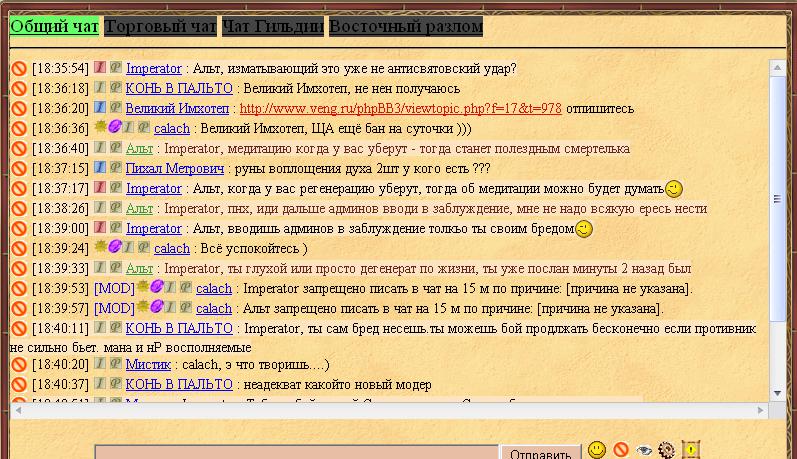Select the Восточный разлом chat tab
This screenshot has width=797, height=459.
(x=406, y=26)
